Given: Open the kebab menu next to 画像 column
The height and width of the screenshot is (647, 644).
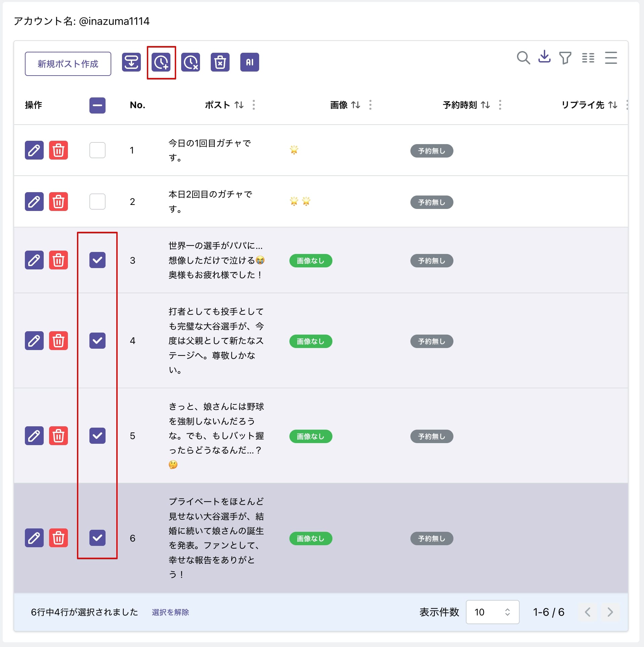Looking at the screenshot, I should tap(370, 105).
